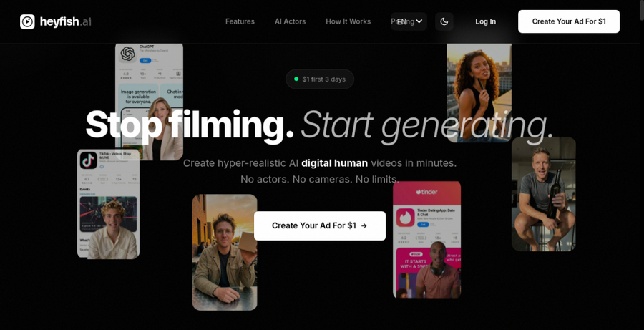Click the 'digital human' bold text
Image resolution: width=644 pixels, height=330 pixels.
pos(334,163)
